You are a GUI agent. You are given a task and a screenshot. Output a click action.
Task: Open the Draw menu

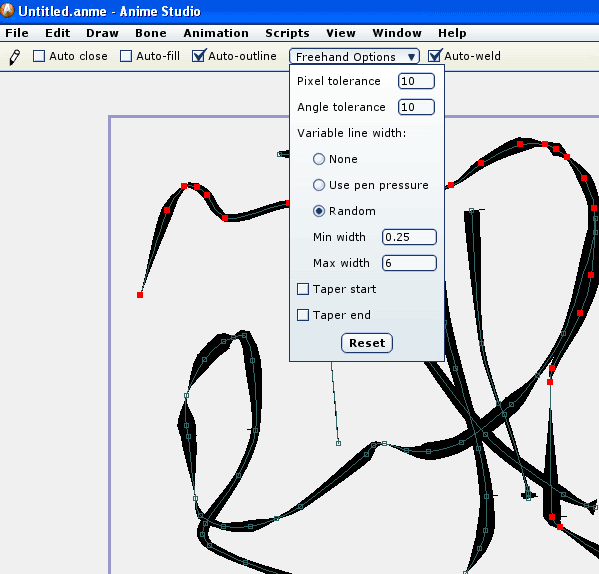pos(102,33)
